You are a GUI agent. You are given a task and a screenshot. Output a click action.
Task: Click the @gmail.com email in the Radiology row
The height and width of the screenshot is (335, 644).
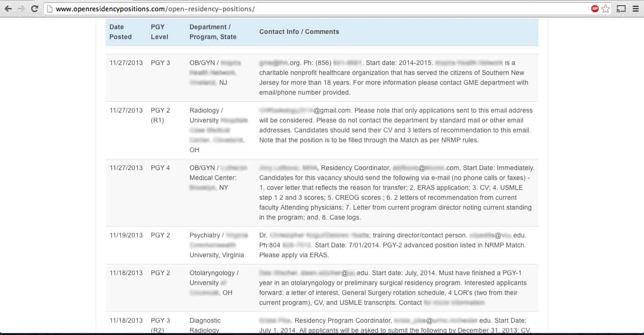click(x=305, y=110)
